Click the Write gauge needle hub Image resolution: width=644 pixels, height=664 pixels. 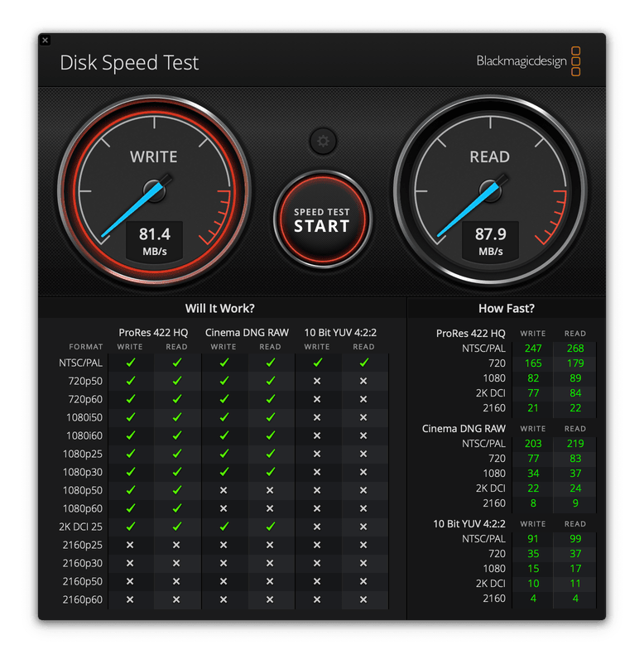click(154, 191)
